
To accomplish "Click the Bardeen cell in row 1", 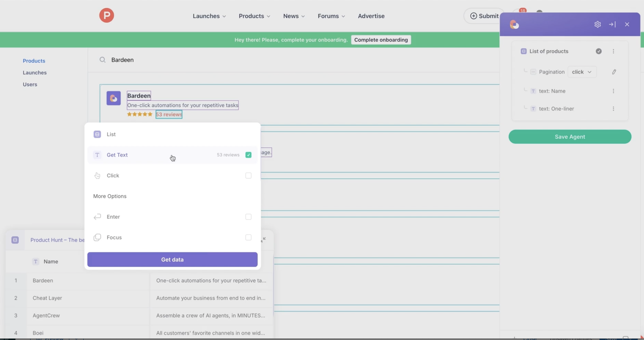I will tap(88, 281).
